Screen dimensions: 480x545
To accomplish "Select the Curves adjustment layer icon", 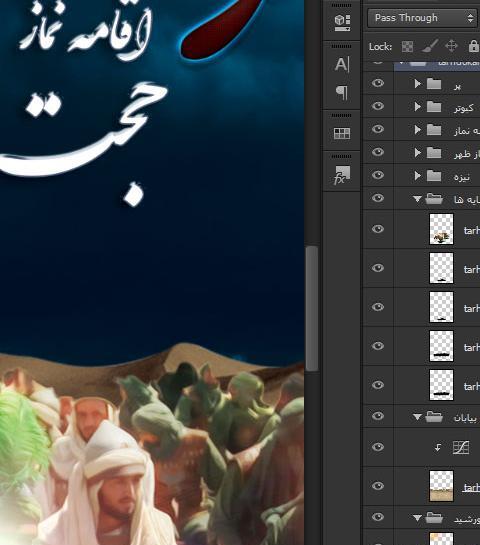I will pos(461,447).
